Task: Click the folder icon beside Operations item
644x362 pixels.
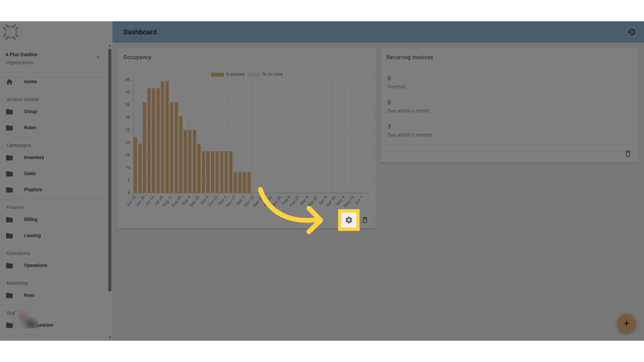Action: click(9, 265)
